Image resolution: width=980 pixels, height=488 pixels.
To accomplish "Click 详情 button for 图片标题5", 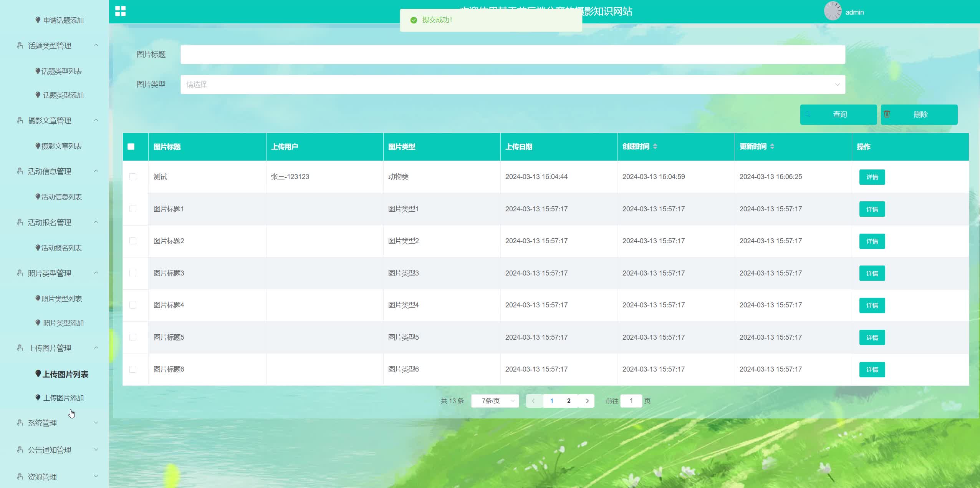I will tap(872, 337).
